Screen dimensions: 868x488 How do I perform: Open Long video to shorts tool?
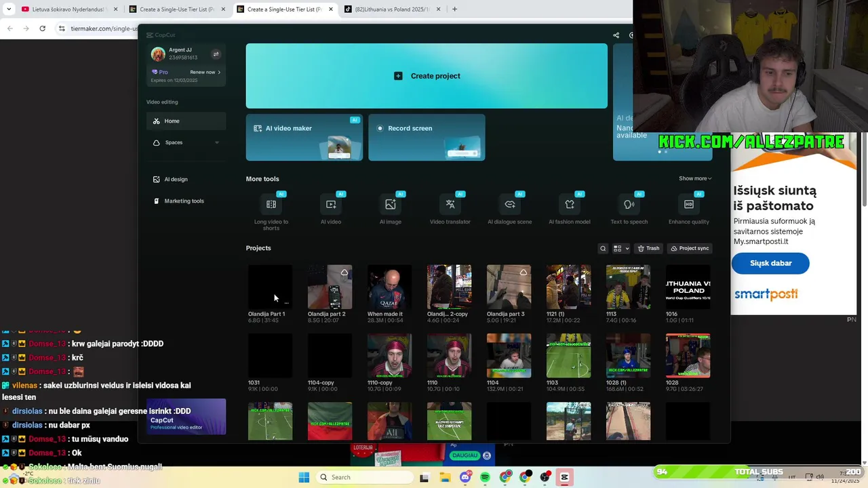(x=271, y=211)
